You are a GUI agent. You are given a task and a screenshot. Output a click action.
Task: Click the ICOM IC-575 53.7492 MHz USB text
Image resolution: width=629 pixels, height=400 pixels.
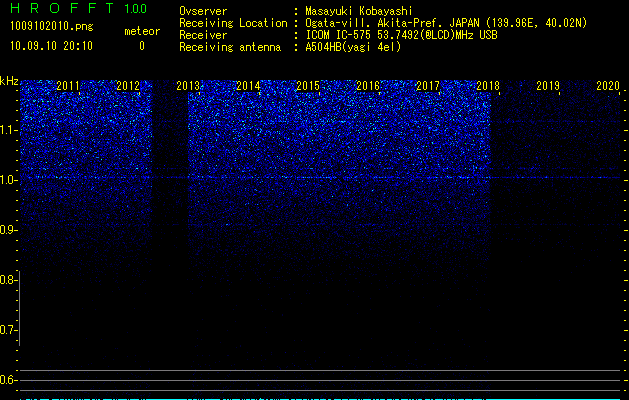pyautogui.click(x=402, y=35)
